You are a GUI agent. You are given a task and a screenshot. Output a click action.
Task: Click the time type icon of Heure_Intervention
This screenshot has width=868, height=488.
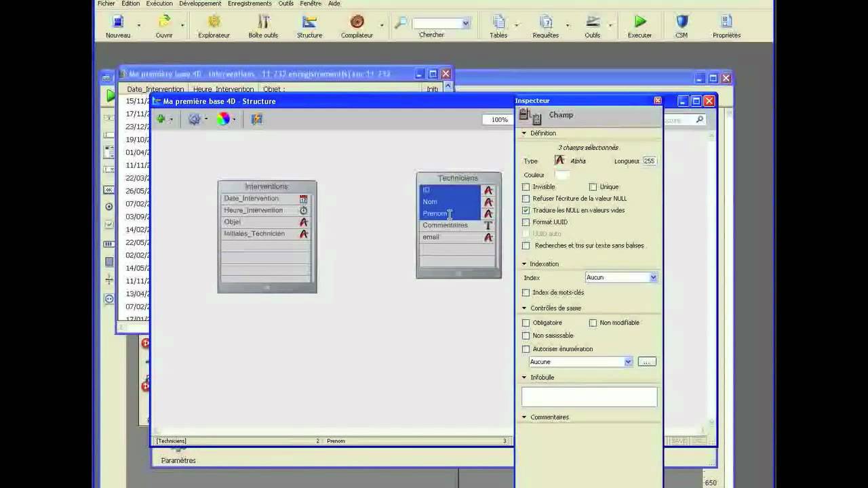(303, 210)
